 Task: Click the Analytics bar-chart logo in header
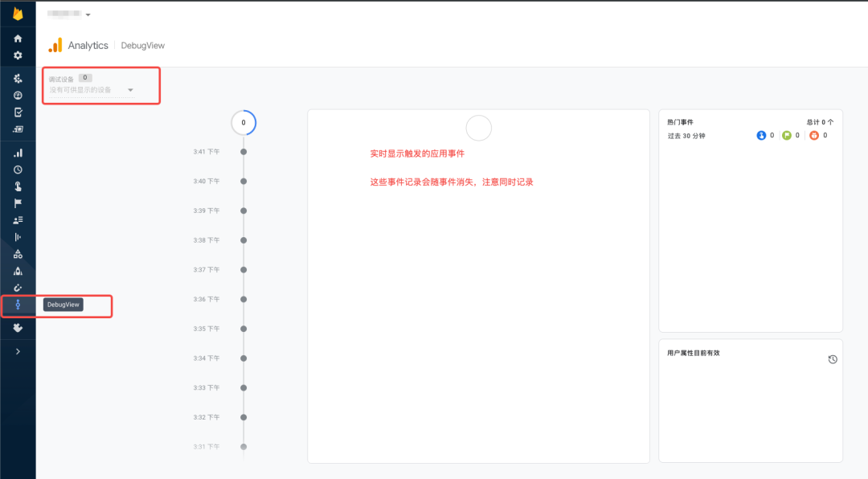55,45
